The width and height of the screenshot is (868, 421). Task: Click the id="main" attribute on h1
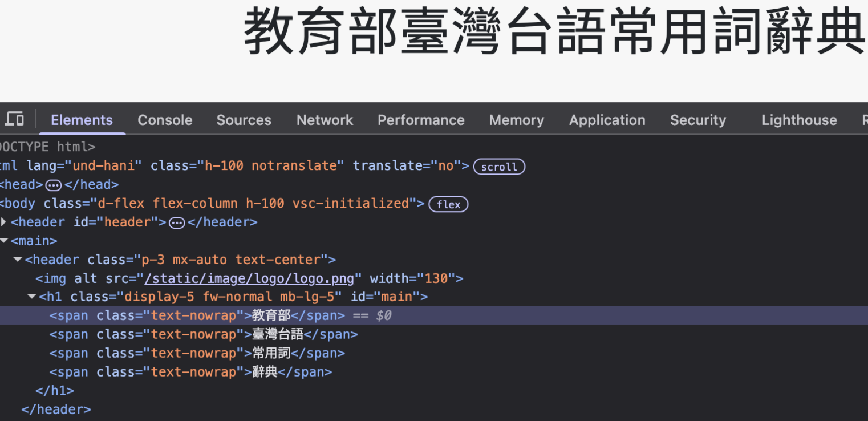(x=385, y=297)
